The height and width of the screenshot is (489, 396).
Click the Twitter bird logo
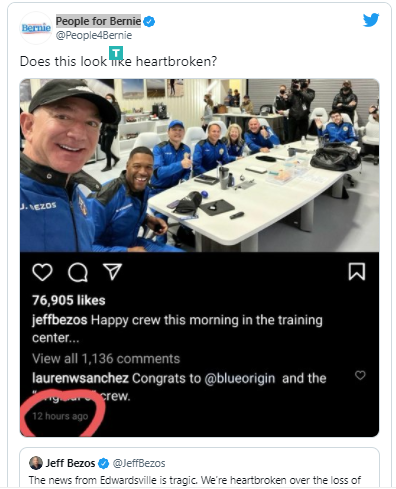[x=371, y=20]
